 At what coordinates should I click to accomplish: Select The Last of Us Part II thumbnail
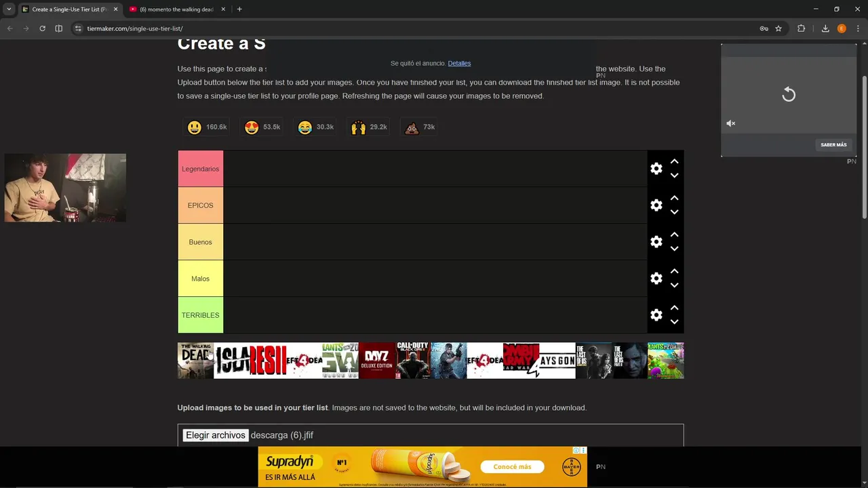tap(629, 361)
